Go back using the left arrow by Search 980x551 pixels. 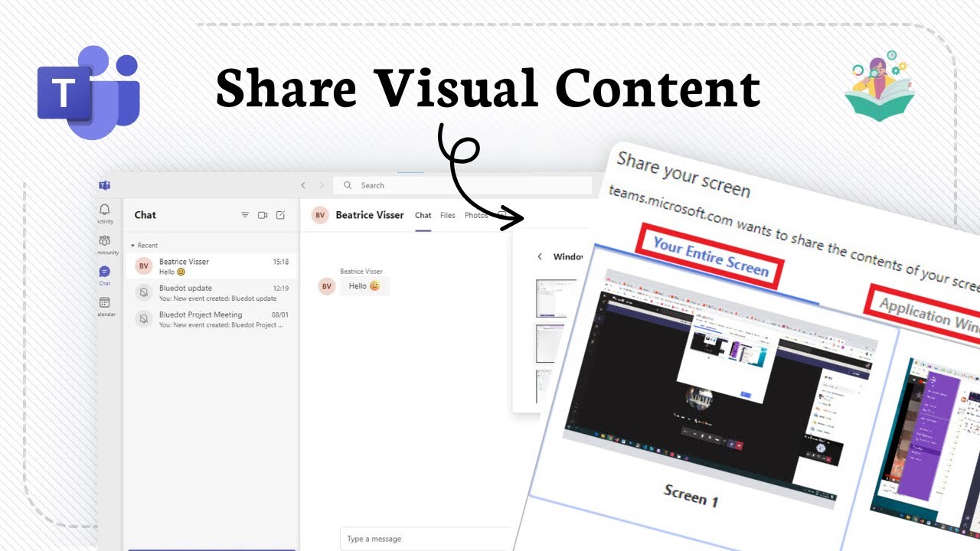303,185
